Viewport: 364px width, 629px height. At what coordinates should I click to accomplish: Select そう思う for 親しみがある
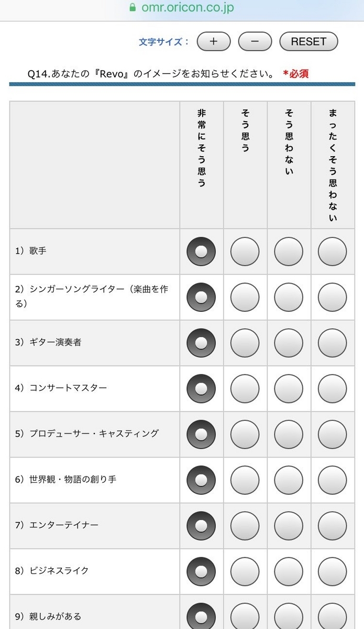(245, 616)
